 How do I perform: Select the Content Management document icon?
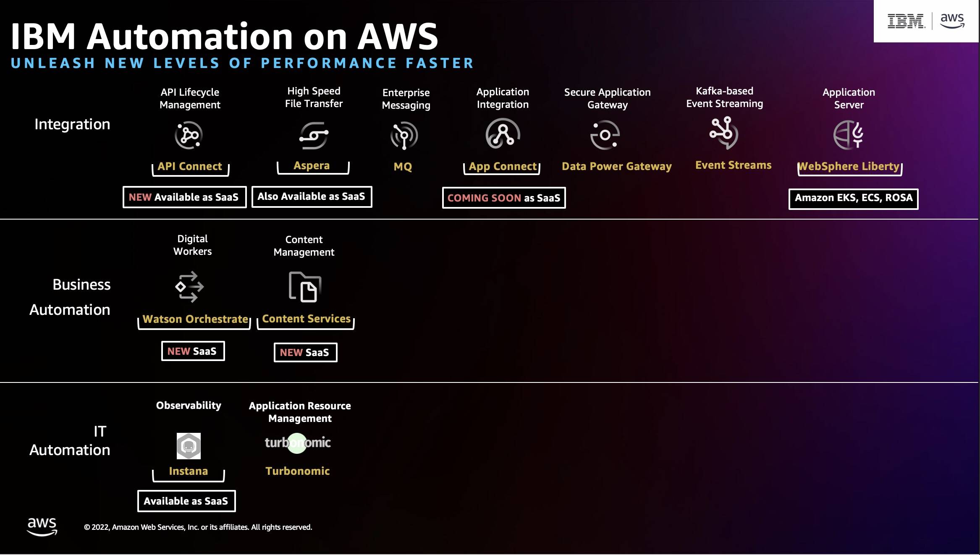coord(306,288)
